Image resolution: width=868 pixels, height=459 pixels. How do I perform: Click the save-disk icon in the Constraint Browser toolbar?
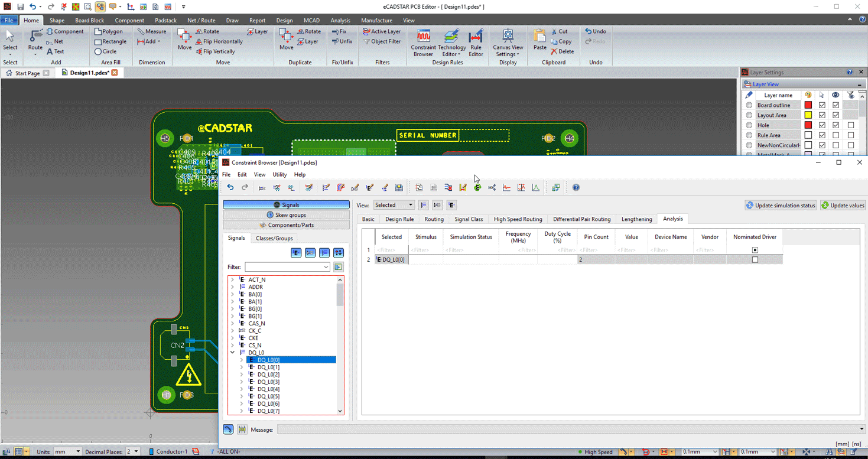[399, 188]
